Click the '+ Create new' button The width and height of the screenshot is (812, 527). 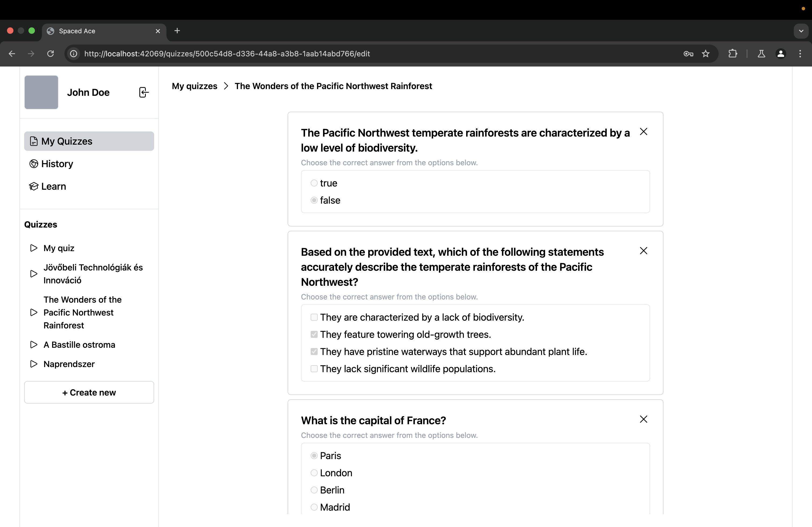pos(89,392)
